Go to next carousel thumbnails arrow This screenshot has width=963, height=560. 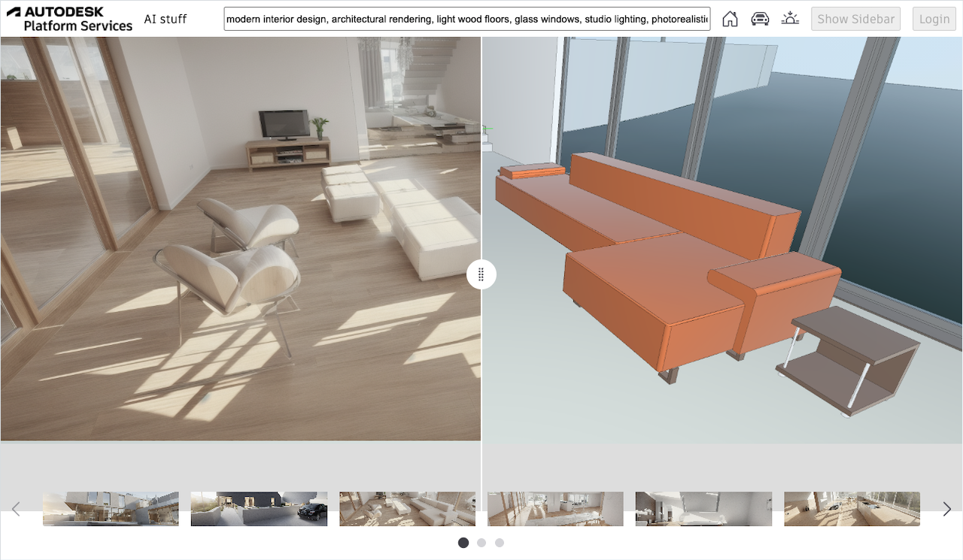click(x=946, y=509)
